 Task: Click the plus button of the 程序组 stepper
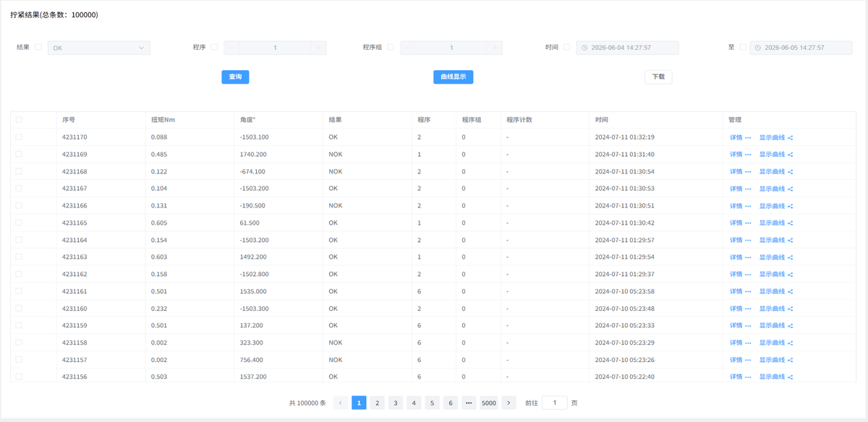click(495, 48)
